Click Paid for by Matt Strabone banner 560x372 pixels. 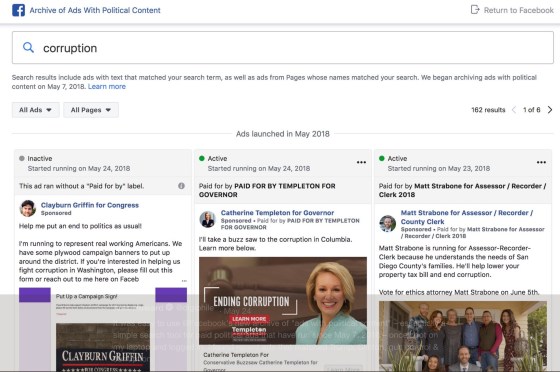[463, 190]
